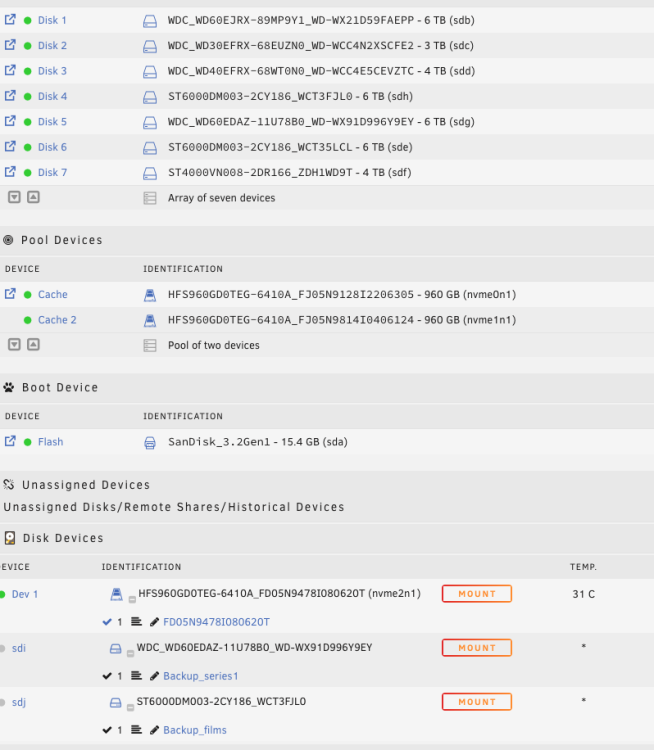654x750 pixels.
Task: Go to Disk 7 link
Action: 52,172
